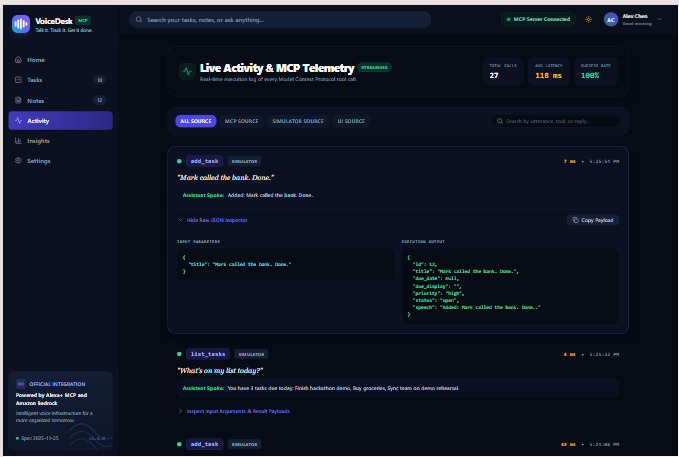The height and width of the screenshot is (457, 679).
Task: Select the UI SOURCE filter tab
Action: [351, 121]
